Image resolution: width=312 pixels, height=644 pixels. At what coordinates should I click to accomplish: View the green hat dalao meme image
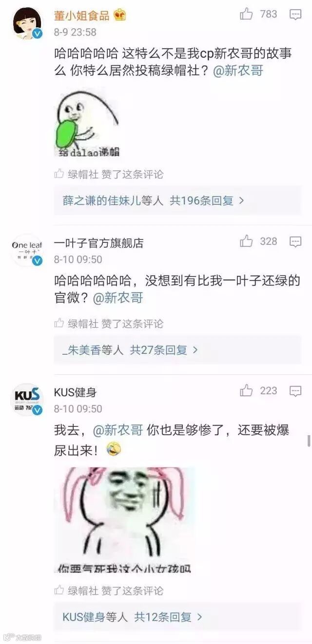click(88, 123)
